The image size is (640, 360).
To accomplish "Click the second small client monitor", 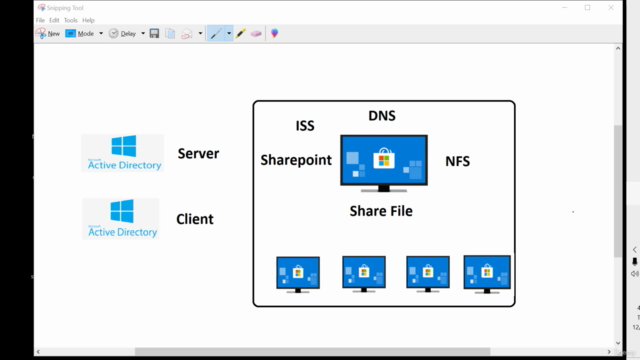I will pyautogui.click(x=364, y=274).
